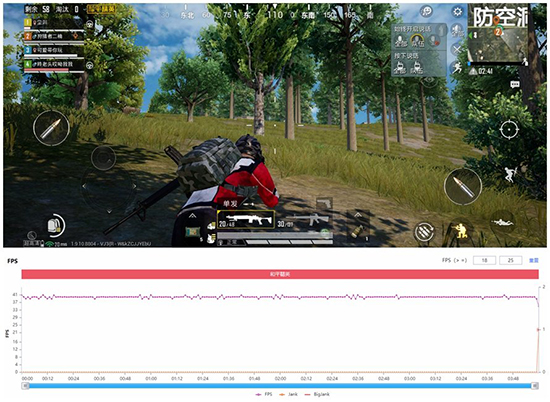Click the blue reset link by FPS fields

coord(534,260)
